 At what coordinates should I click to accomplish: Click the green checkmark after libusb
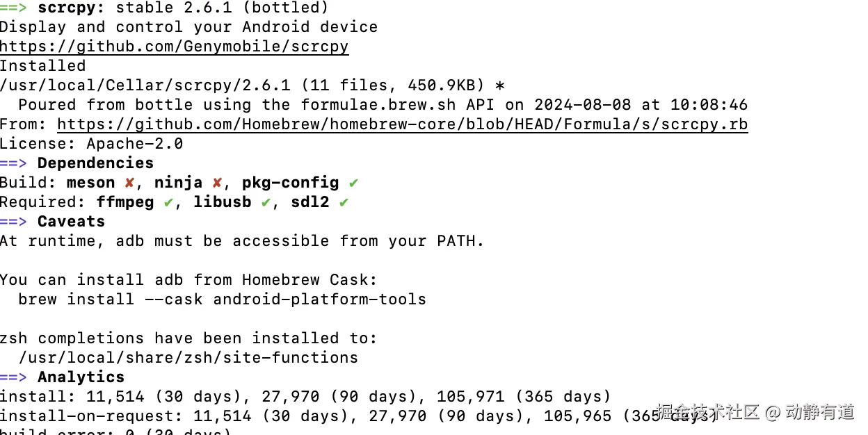tap(266, 202)
